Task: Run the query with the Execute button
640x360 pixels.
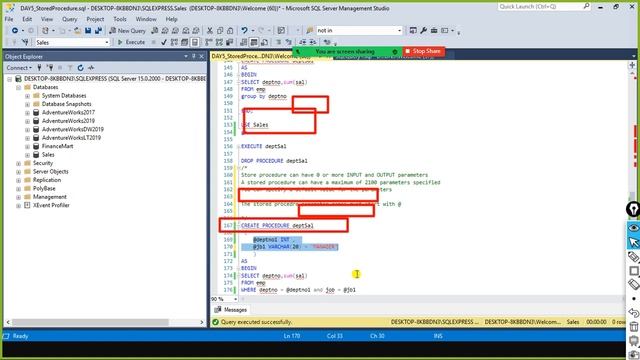Action: pyautogui.click(x=131, y=42)
